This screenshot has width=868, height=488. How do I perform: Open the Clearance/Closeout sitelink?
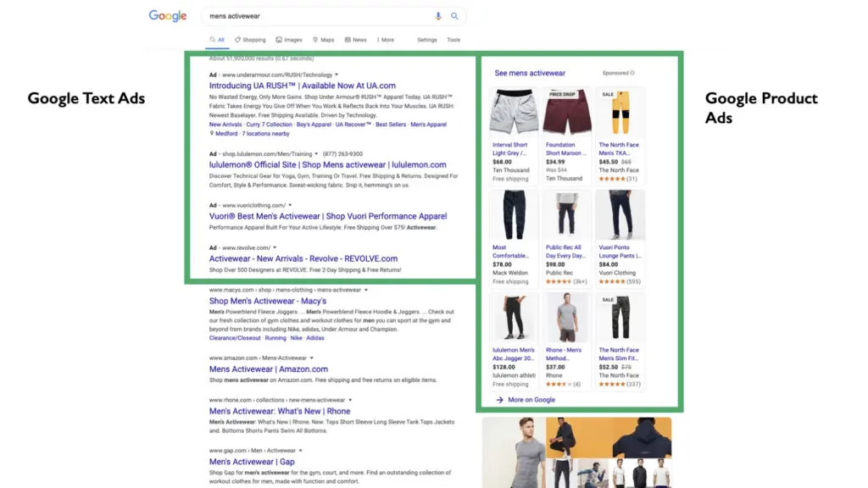coord(235,338)
